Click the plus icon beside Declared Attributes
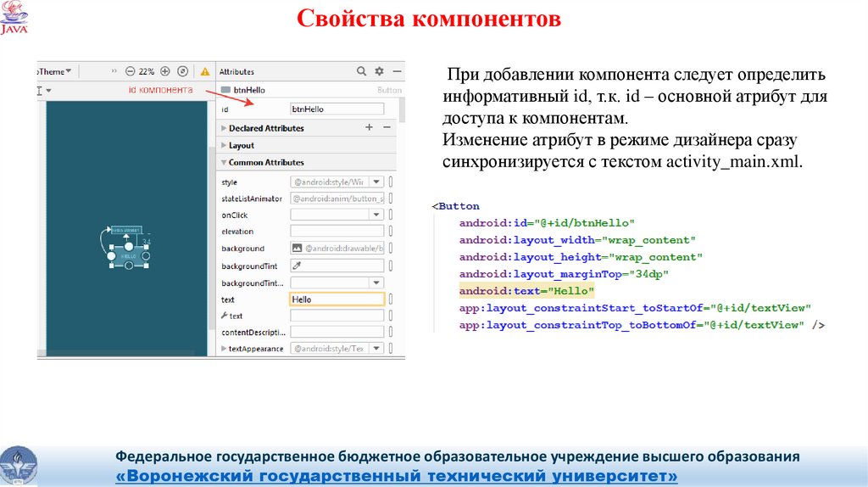Image resolution: width=868 pixels, height=487 pixels. (x=369, y=127)
